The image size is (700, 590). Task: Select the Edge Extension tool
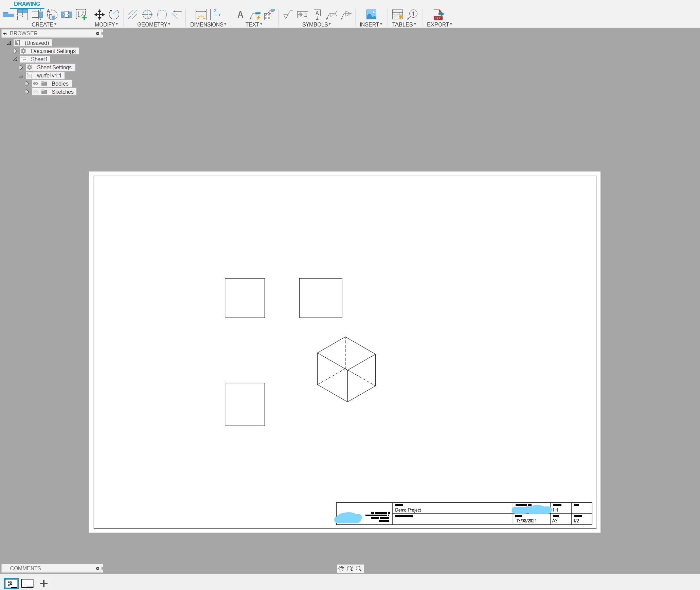point(177,15)
